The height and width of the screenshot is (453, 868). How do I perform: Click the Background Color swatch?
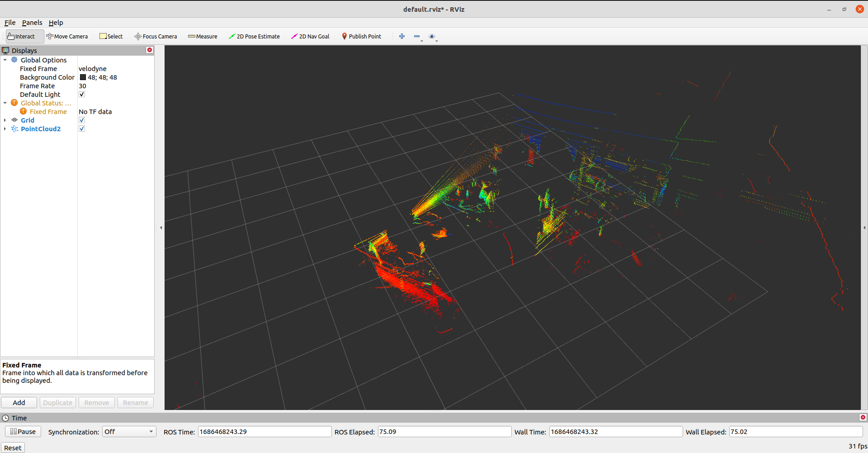[x=83, y=77]
